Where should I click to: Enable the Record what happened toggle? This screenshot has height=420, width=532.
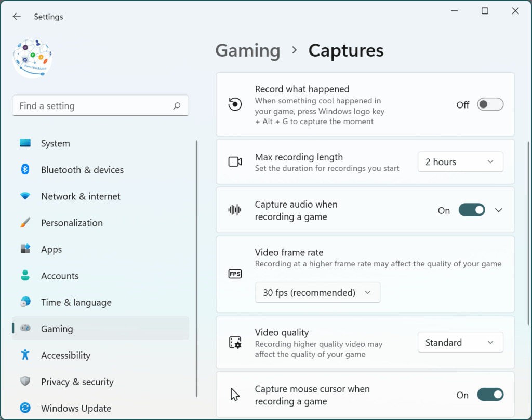(x=490, y=104)
